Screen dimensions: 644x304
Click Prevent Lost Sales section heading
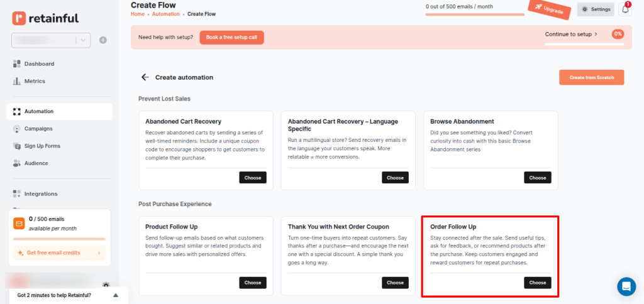pyautogui.click(x=164, y=99)
